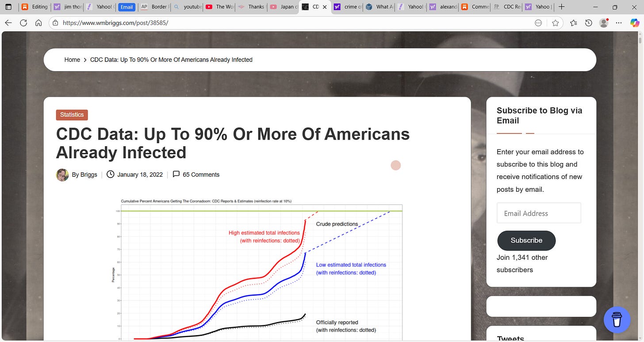The width and height of the screenshot is (644, 342).
Task: Close the current CD tab
Action: [x=325, y=7]
